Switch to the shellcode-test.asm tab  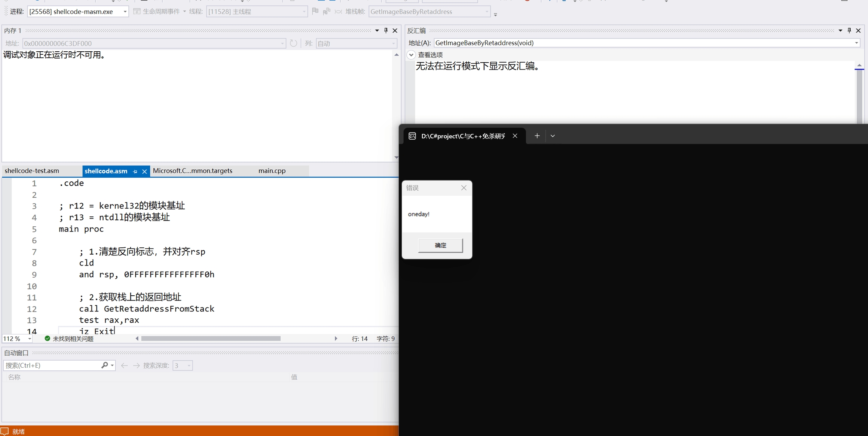tap(32, 171)
